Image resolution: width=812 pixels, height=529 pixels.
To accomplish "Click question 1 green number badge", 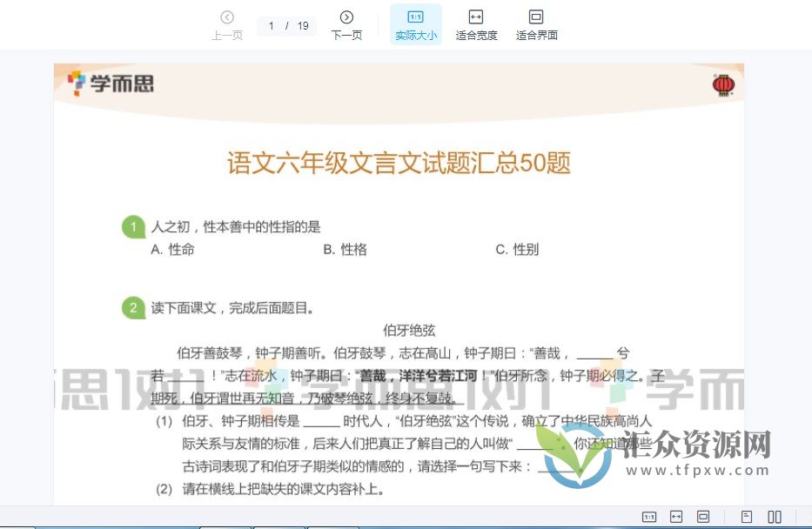I will (x=133, y=226).
